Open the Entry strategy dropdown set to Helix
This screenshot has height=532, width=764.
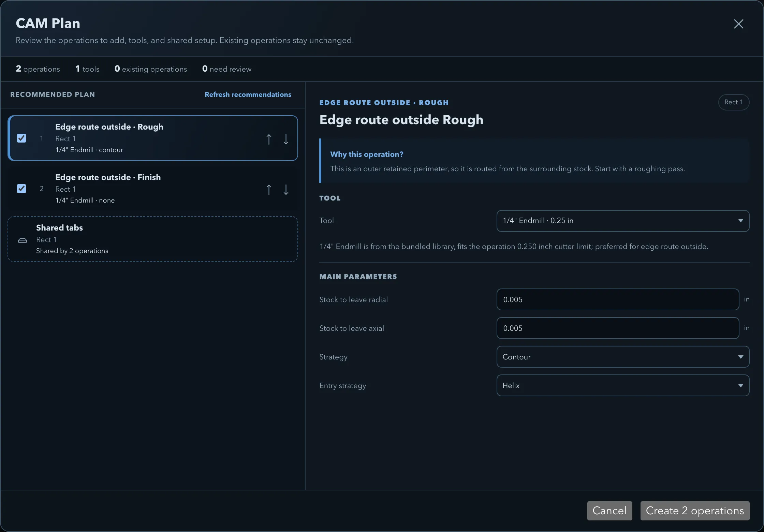(623, 385)
